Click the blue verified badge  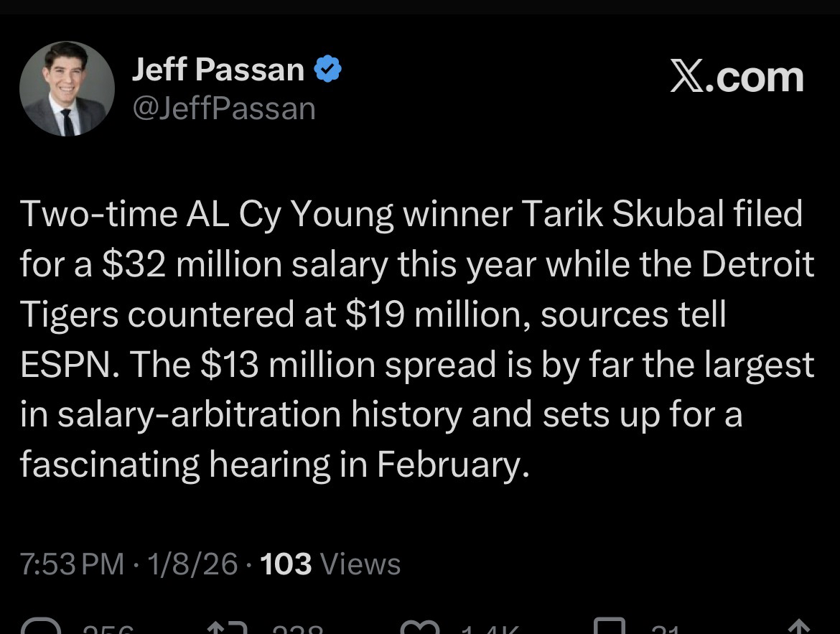(x=328, y=70)
